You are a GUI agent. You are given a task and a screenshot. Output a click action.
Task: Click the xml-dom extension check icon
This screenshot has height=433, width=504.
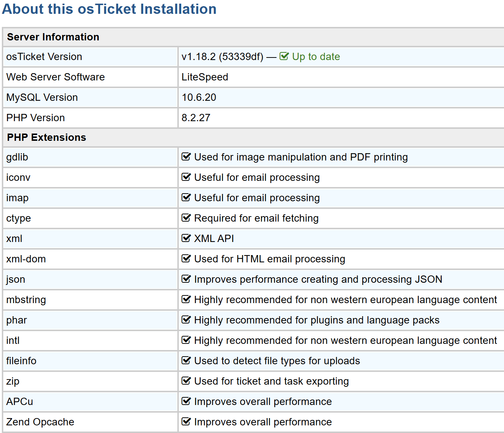tap(186, 259)
